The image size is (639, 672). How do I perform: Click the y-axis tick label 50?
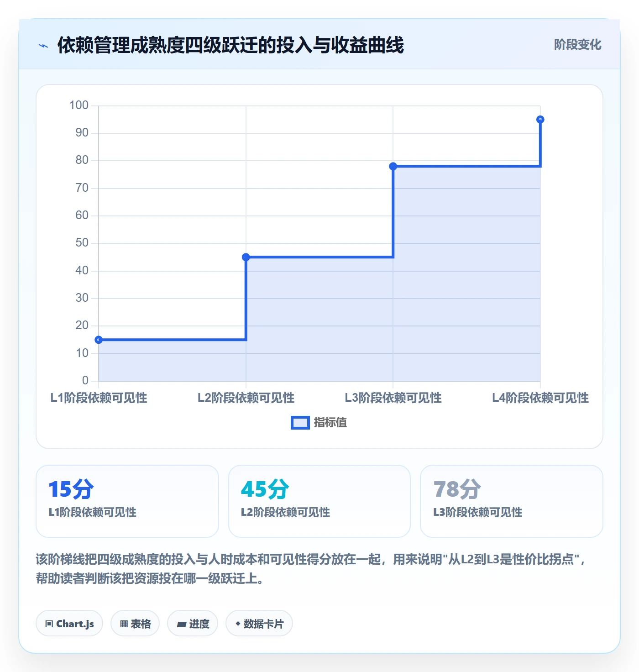click(x=82, y=243)
